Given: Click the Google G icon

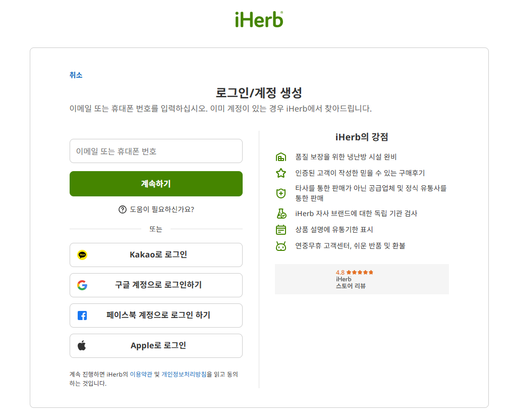Looking at the screenshot, I should (x=81, y=285).
